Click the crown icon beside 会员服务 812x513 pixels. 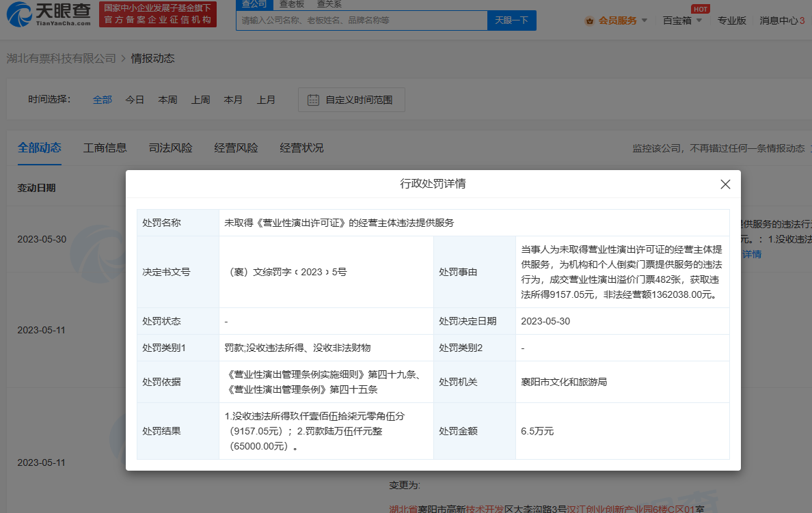[590, 20]
